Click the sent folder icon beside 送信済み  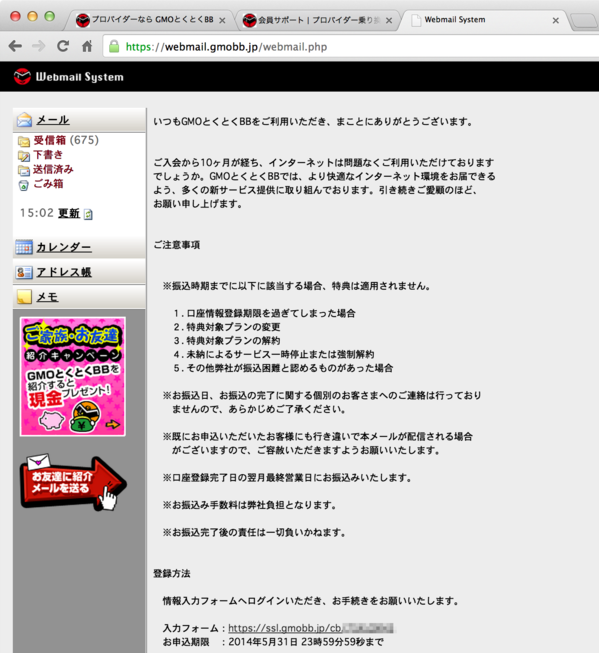[24, 170]
